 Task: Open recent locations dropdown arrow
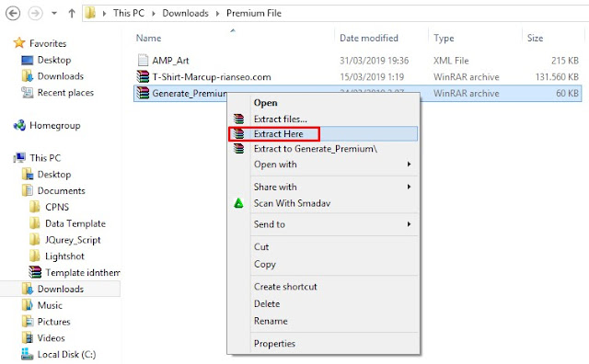tap(54, 13)
